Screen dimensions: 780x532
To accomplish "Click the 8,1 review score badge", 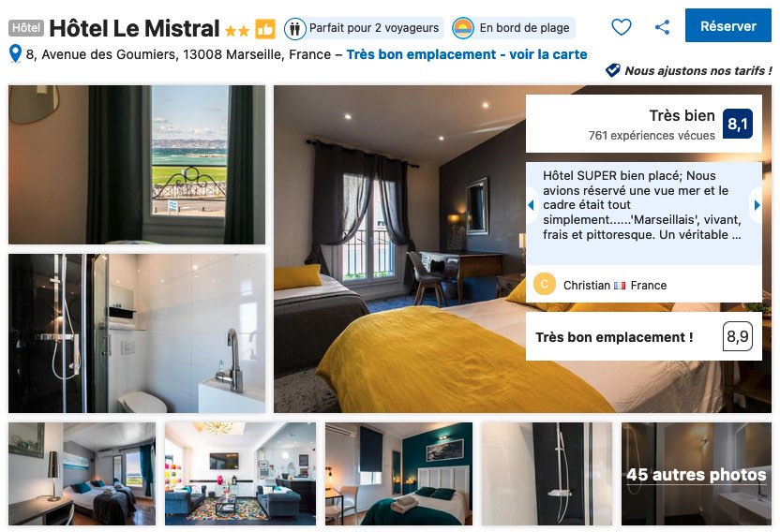I will tap(737, 124).
